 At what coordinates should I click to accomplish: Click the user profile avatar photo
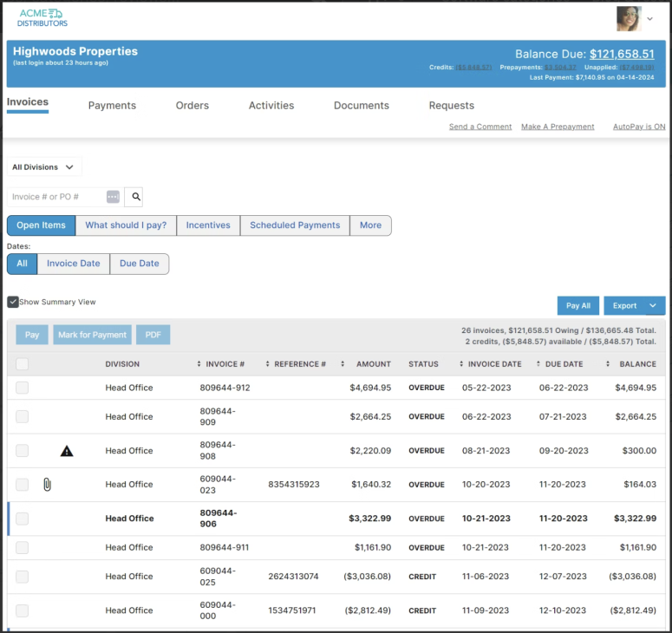[x=629, y=18]
